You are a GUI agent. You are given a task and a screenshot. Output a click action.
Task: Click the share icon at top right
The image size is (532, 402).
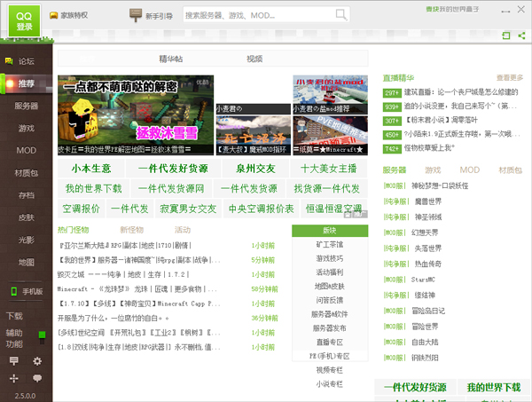pos(520,35)
